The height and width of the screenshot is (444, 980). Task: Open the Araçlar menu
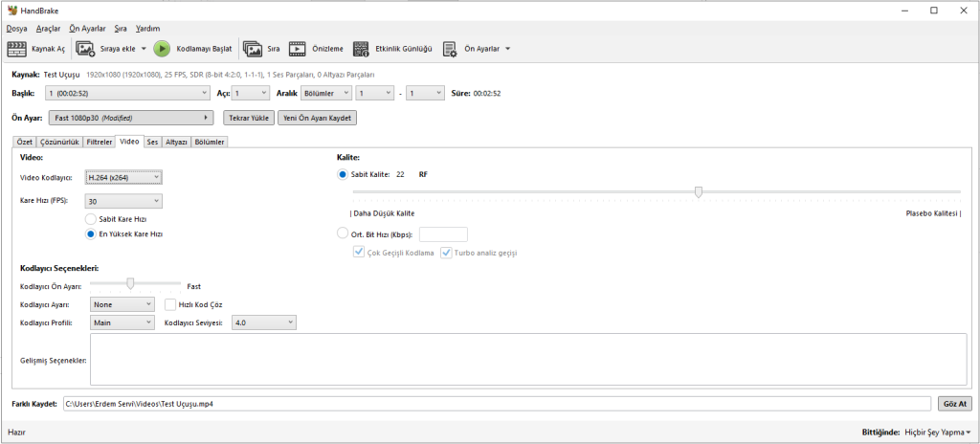48,28
